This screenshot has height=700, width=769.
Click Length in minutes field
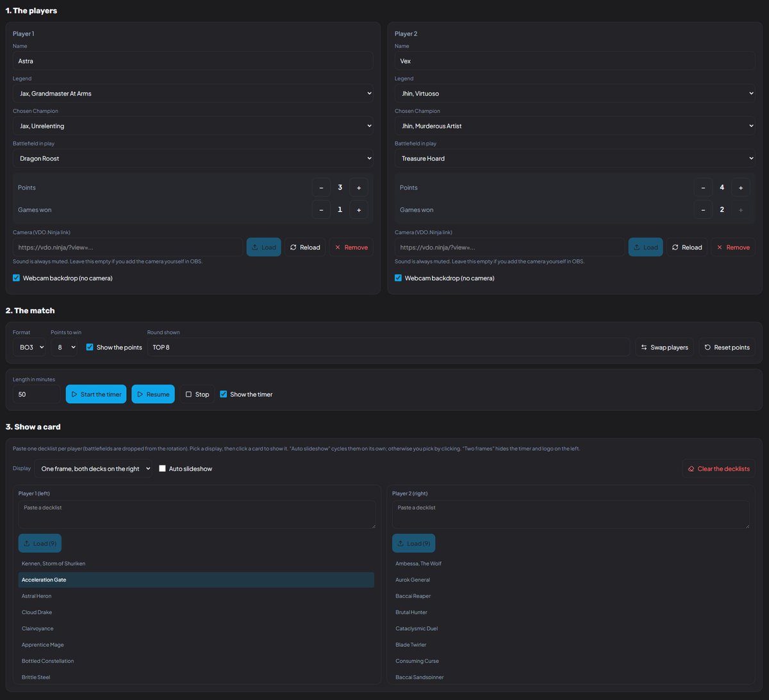37,394
